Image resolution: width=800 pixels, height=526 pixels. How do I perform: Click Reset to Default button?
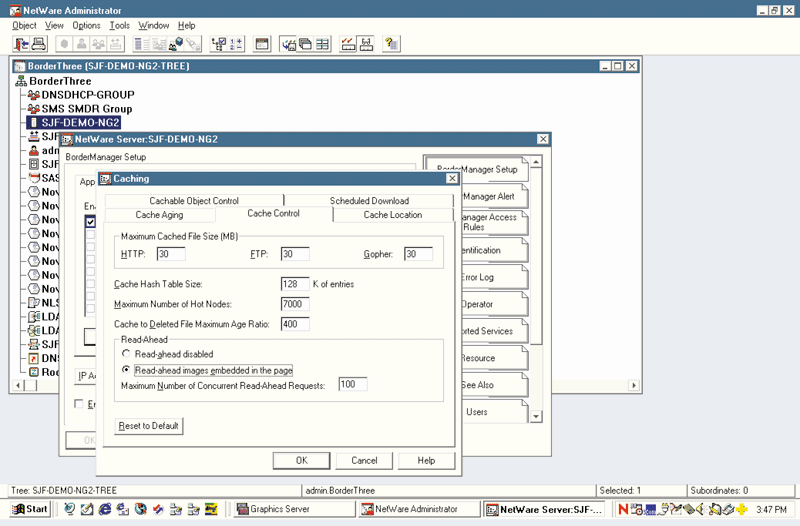tap(148, 425)
